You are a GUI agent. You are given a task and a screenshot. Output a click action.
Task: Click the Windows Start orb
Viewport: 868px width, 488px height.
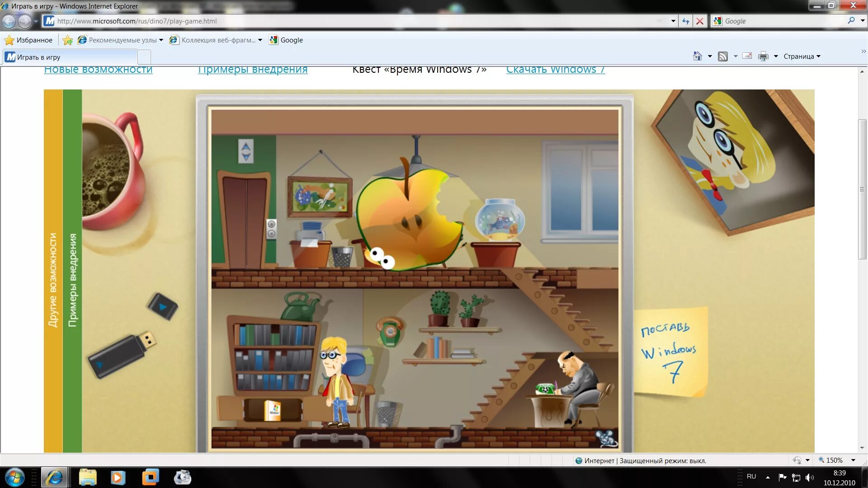click(14, 478)
